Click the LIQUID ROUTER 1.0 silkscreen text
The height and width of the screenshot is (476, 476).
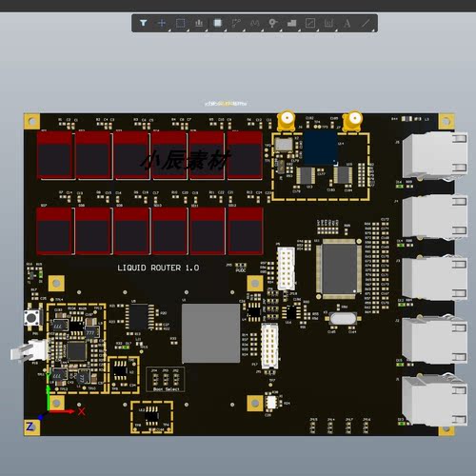click(x=158, y=268)
